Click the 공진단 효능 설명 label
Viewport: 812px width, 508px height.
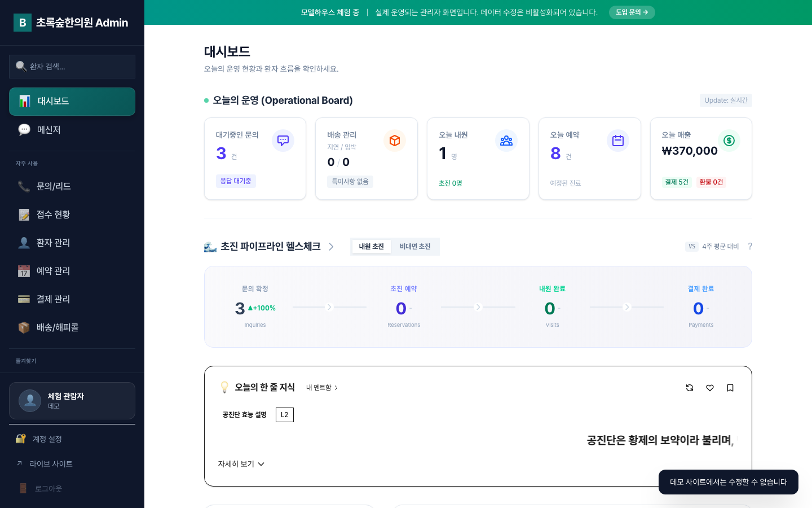pyautogui.click(x=245, y=415)
